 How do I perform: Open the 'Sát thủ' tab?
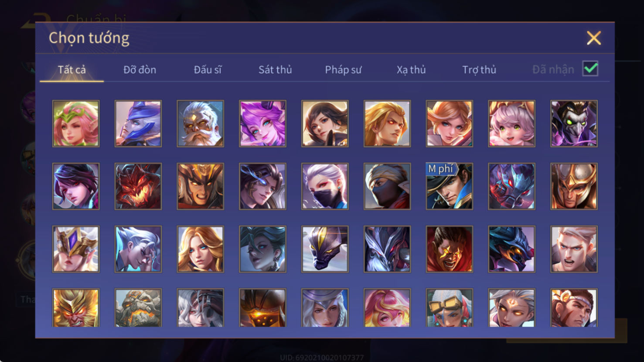point(275,70)
